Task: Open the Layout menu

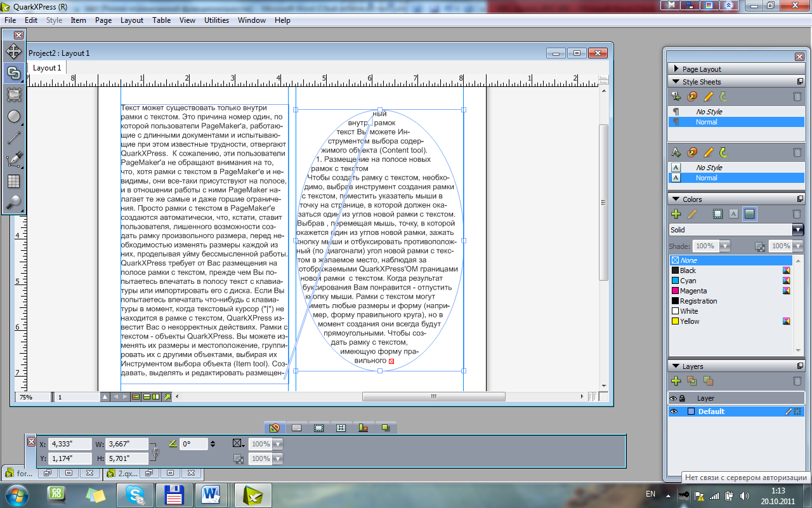Action: click(x=132, y=20)
